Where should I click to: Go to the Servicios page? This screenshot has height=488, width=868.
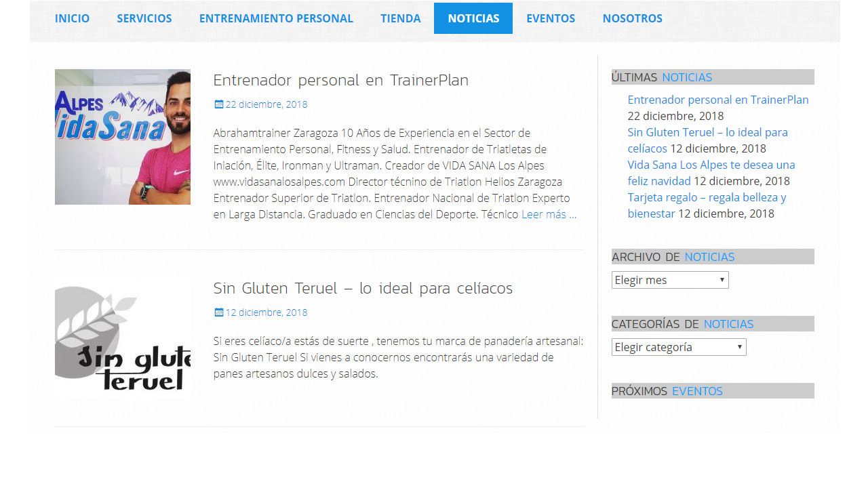(x=144, y=18)
